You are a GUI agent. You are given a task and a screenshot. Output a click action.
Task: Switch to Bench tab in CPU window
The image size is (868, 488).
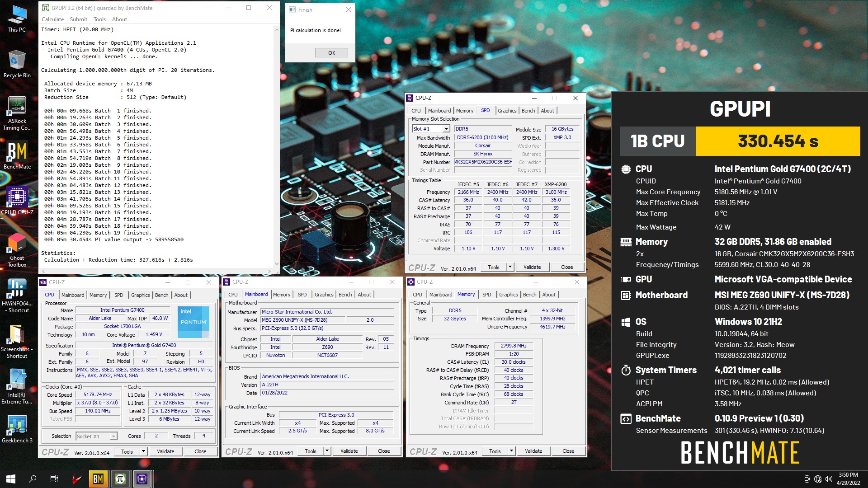pyautogui.click(x=161, y=295)
